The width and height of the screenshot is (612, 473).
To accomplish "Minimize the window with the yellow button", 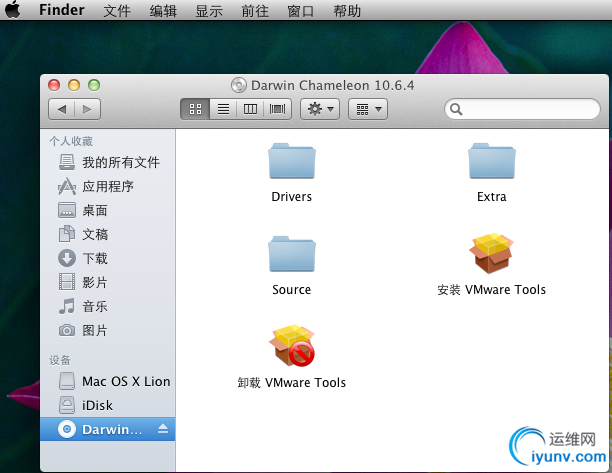I will coord(74,85).
